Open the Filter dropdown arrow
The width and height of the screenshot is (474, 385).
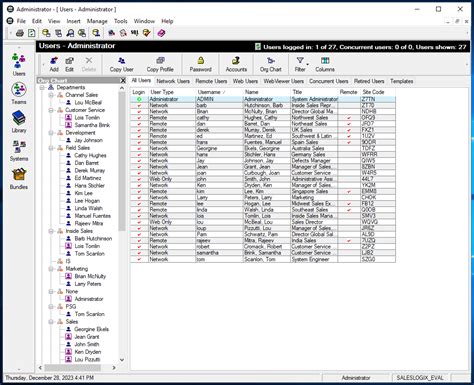307,64
